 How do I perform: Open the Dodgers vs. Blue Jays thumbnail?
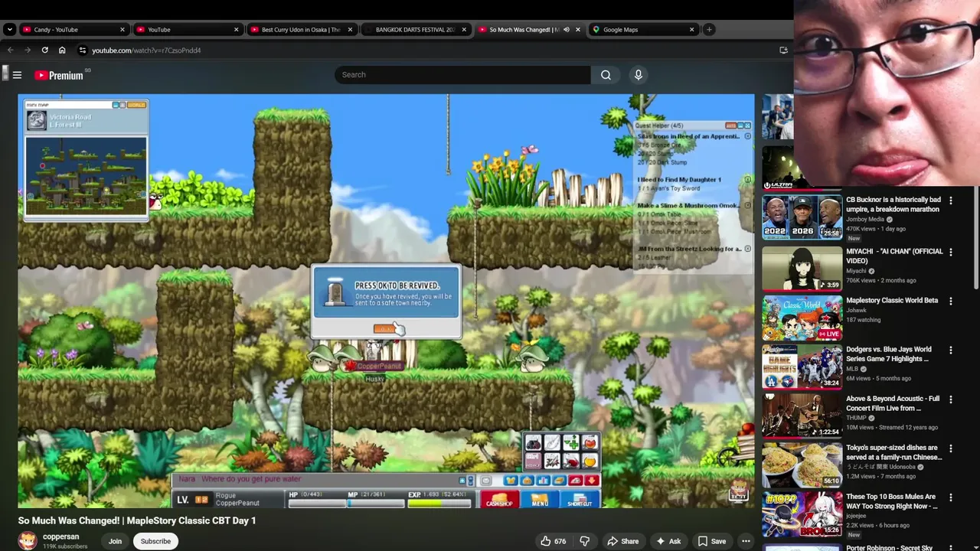pyautogui.click(x=802, y=367)
